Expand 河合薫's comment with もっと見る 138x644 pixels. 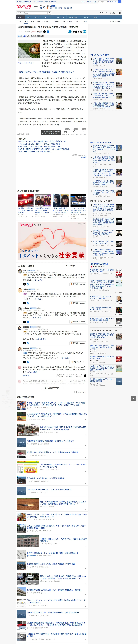(x=39, y=299)
